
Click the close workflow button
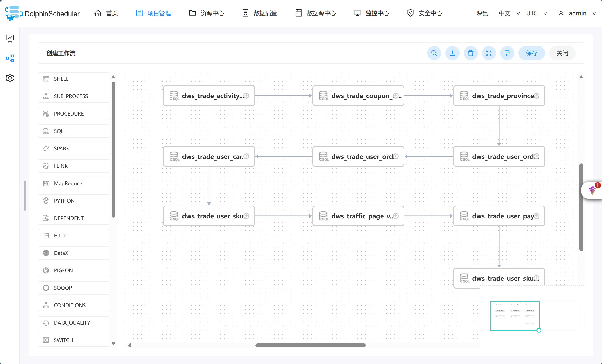pyautogui.click(x=562, y=53)
